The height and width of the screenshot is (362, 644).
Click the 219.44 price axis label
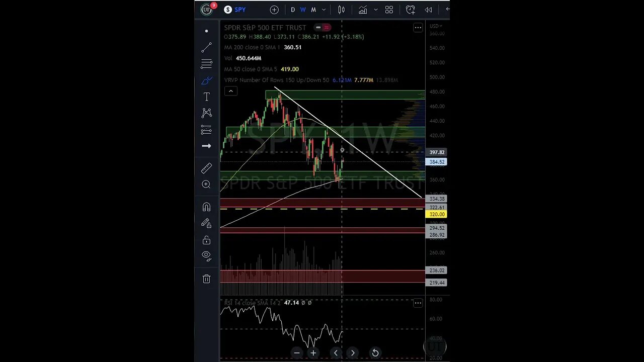coord(436,283)
